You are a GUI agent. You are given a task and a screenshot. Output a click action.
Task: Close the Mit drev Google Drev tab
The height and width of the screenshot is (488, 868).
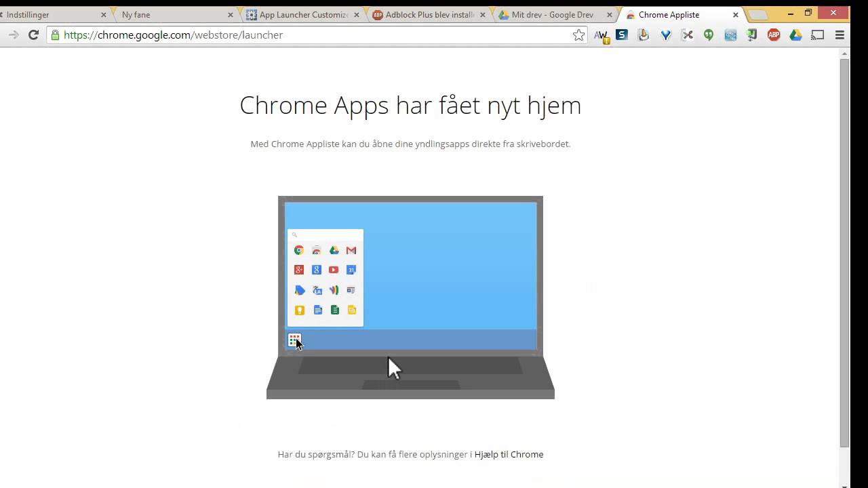[x=609, y=15]
